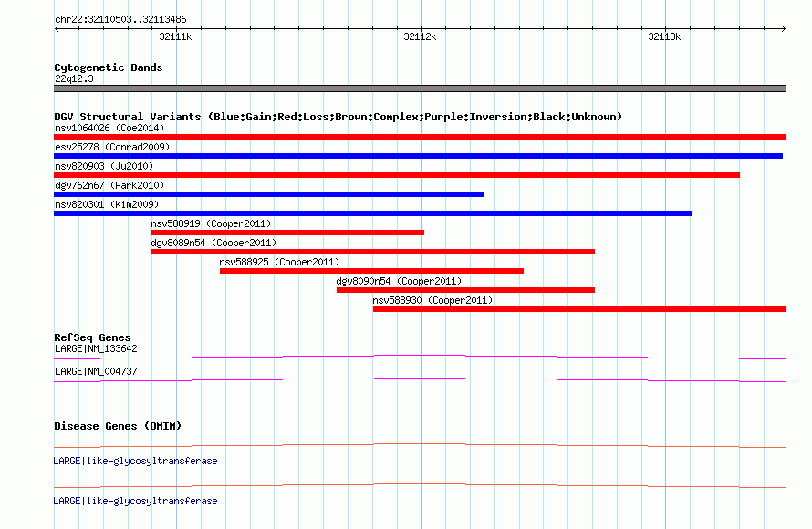Click the Disease Genes (OMIM) track heading
This screenshot has height=529, width=812.
coord(118,426)
